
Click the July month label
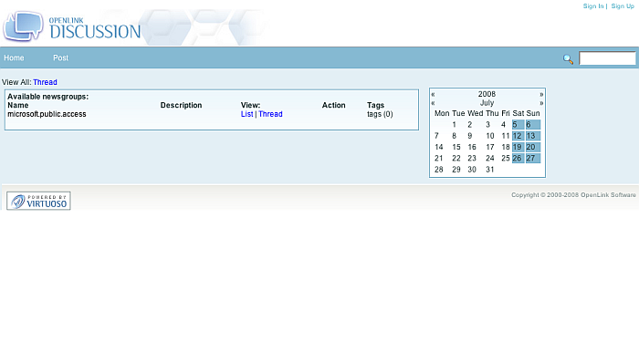click(x=487, y=103)
